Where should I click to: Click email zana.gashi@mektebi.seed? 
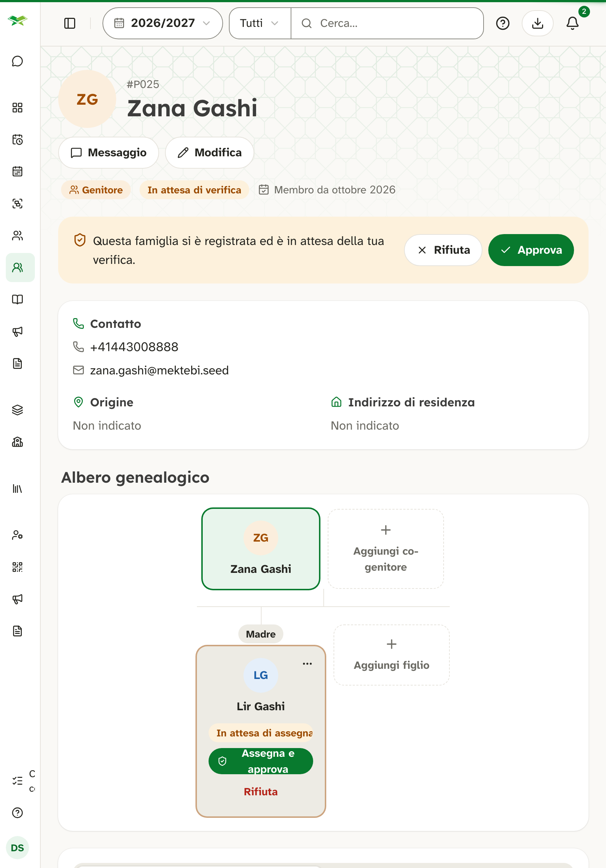coord(159,370)
